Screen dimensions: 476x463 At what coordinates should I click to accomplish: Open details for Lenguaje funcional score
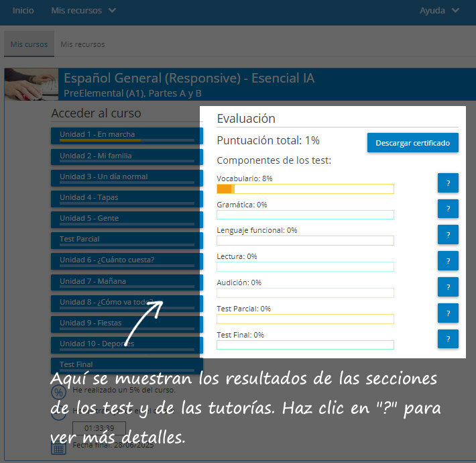point(448,235)
